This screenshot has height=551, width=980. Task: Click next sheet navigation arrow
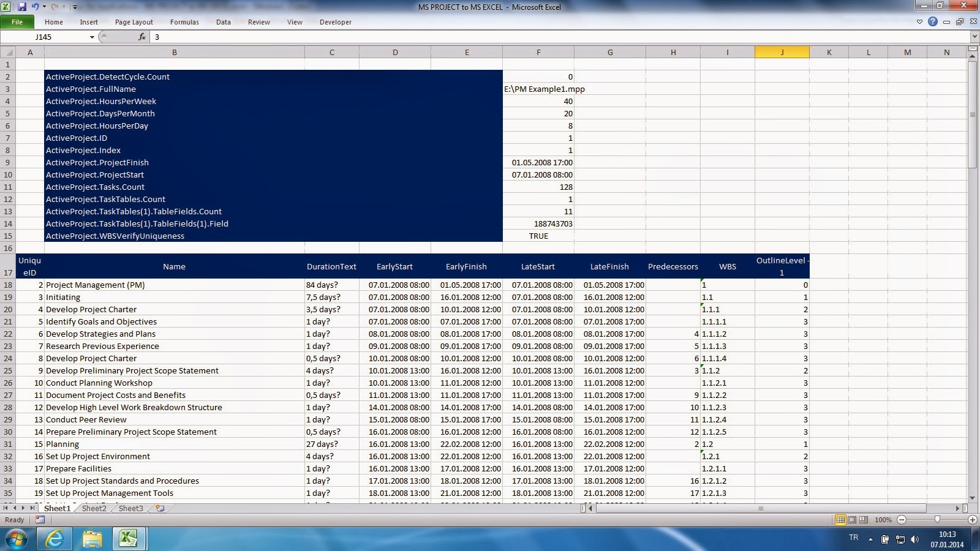[24, 508]
